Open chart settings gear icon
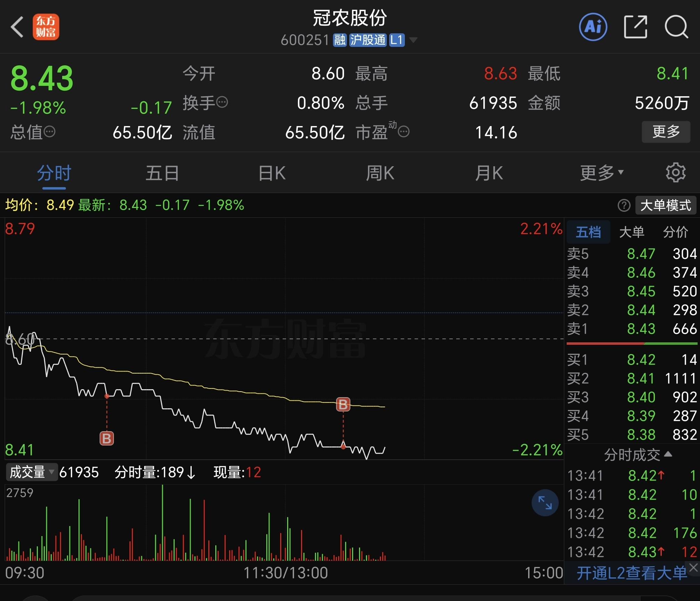 pos(675,173)
